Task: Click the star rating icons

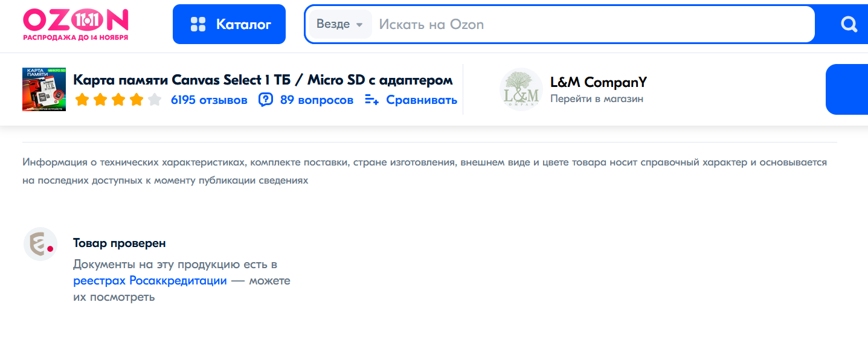Action: tap(118, 100)
